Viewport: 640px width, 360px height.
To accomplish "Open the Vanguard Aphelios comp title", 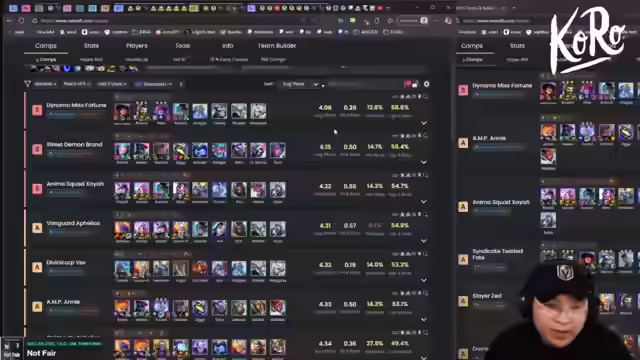I will 73,223.
